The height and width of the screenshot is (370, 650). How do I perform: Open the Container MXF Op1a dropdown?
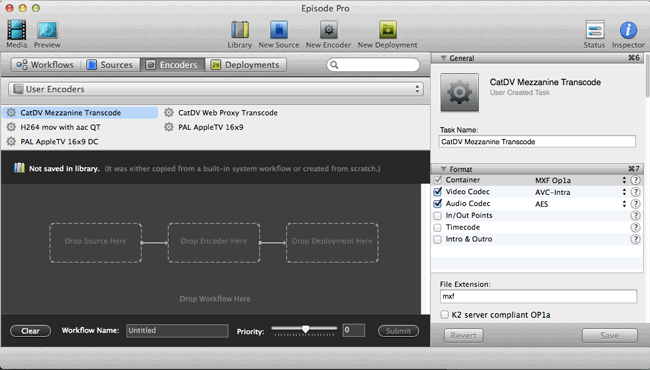coord(580,180)
